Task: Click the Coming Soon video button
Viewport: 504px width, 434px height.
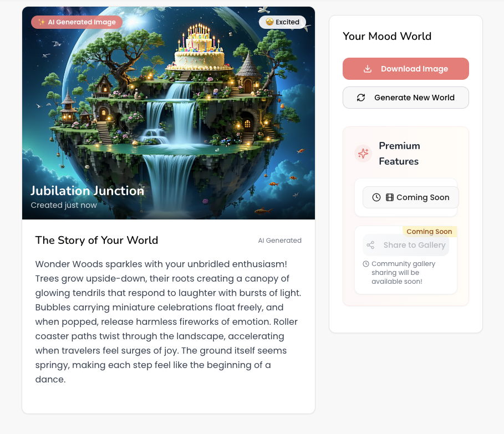Action: pos(410,197)
